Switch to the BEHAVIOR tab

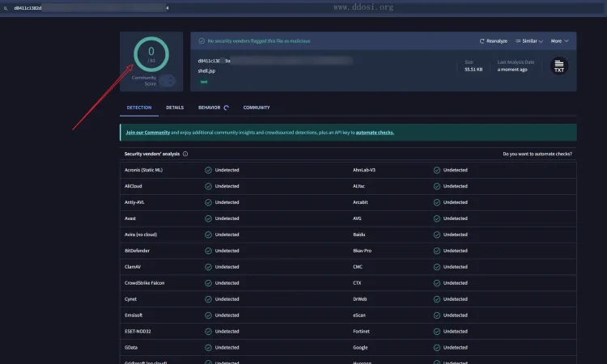point(209,108)
